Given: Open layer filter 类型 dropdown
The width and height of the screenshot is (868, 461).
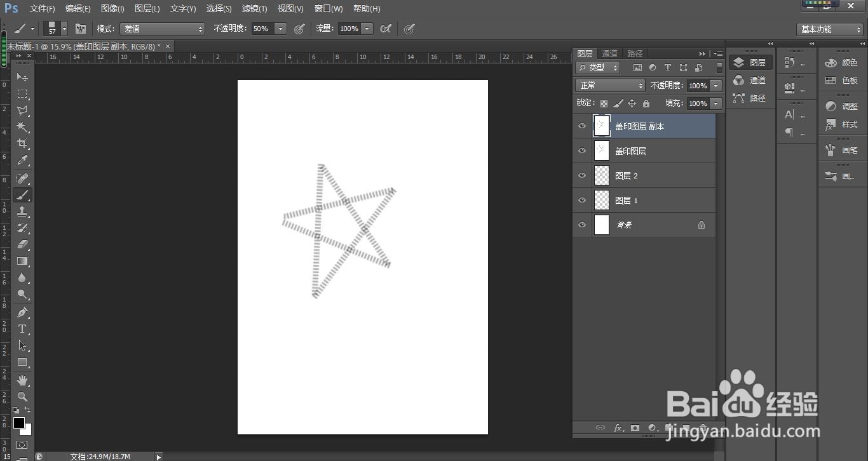Looking at the screenshot, I should click(x=599, y=67).
